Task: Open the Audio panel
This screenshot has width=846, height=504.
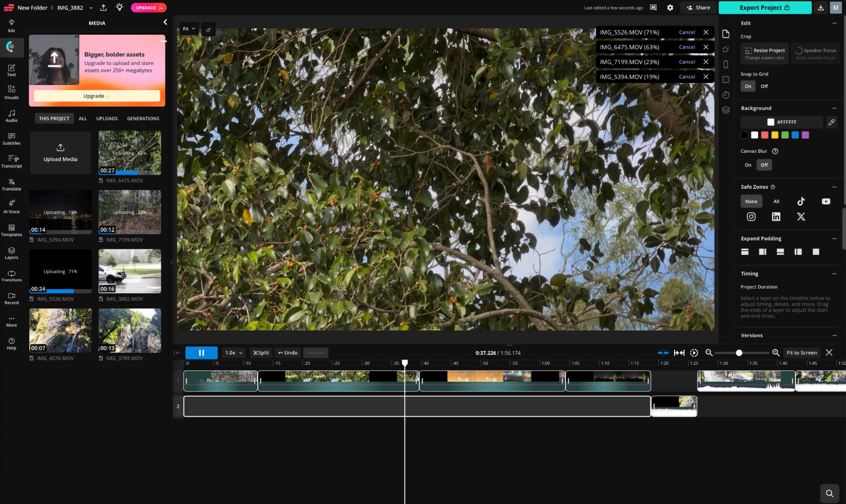Action: pos(11,116)
